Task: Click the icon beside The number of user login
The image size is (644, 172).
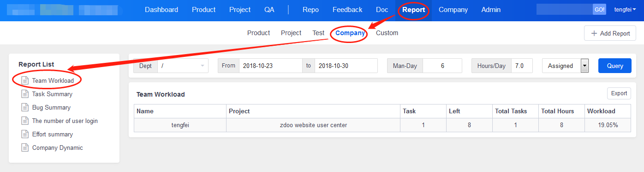Action: pos(25,121)
